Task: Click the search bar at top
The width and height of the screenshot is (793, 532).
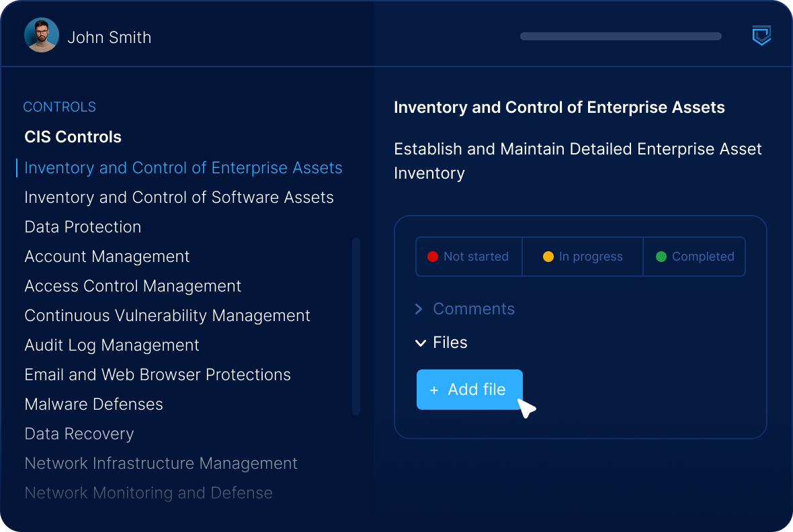Action: (x=620, y=36)
